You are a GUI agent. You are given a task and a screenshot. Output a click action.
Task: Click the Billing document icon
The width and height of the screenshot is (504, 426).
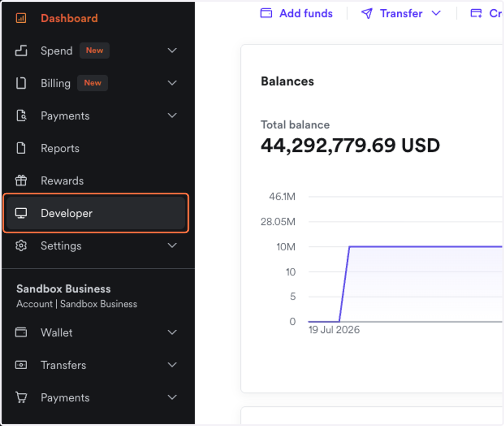(x=21, y=83)
